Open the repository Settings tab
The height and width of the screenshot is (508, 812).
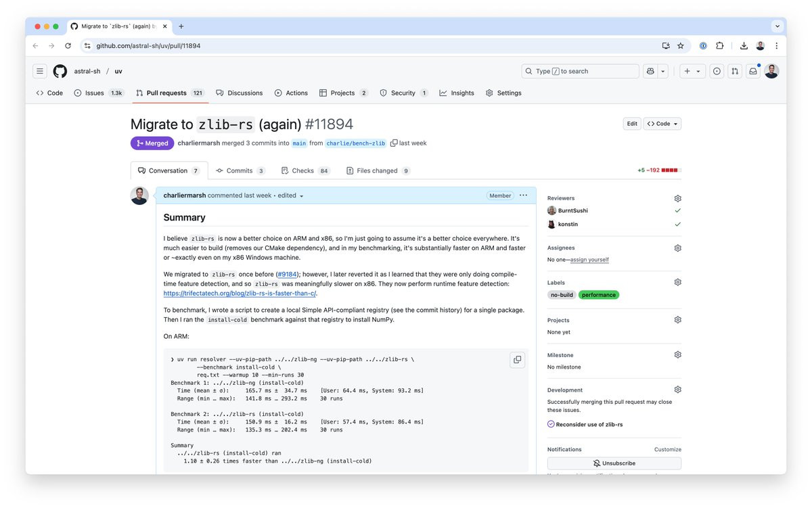click(x=503, y=93)
